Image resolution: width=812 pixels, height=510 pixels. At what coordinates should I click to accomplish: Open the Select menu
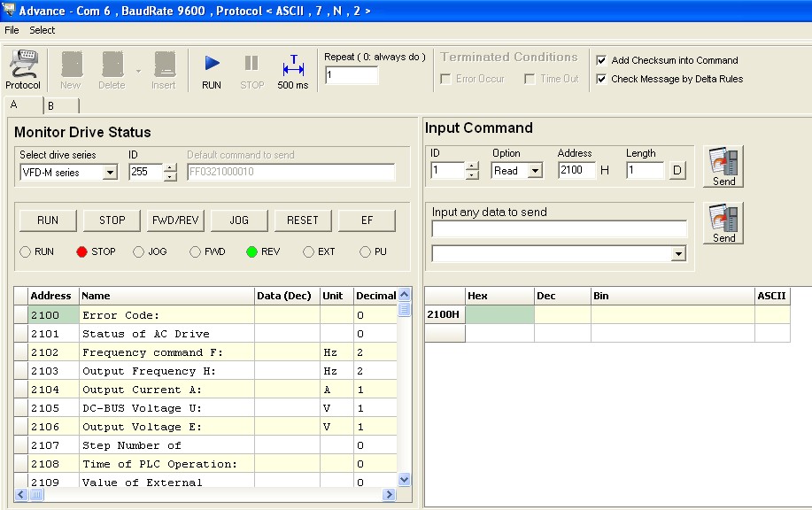coord(42,30)
